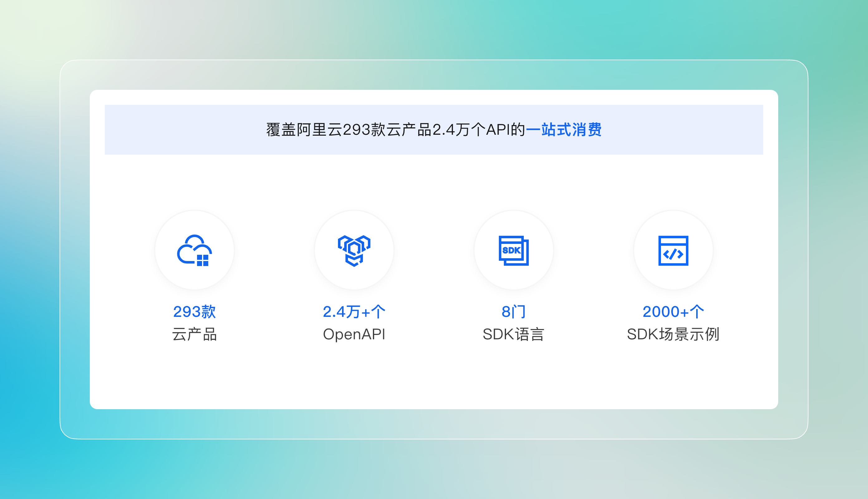Viewport: 868px width, 499px height.
Task: Click the cloud products icon
Action: tap(194, 250)
